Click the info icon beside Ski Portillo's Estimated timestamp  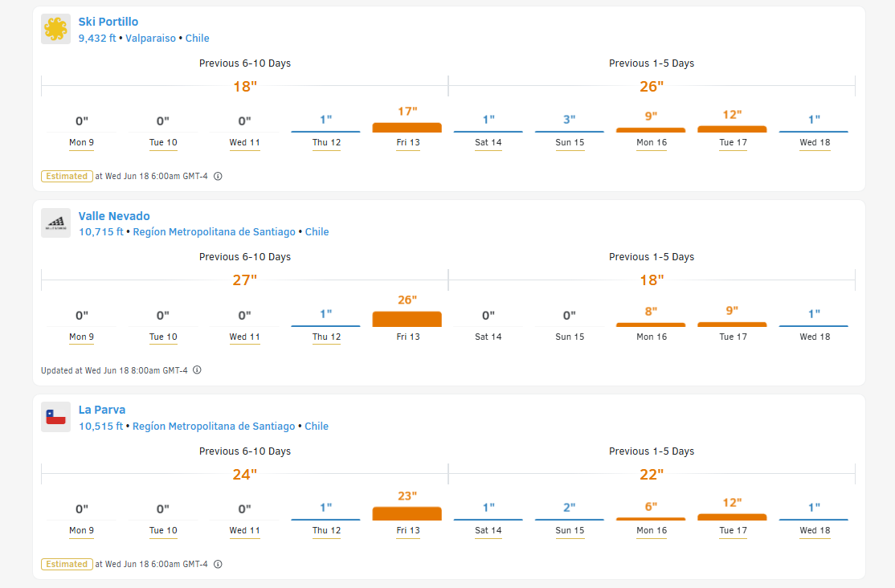pos(218,177)
